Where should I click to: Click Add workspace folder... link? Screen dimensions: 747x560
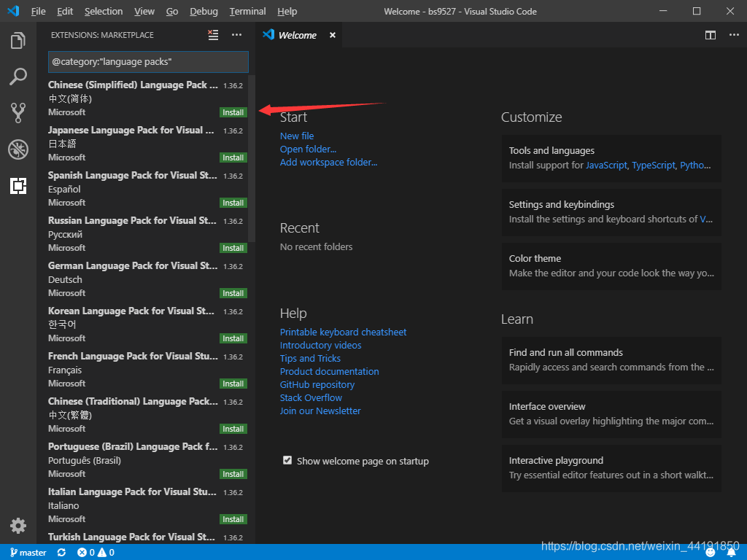[329, 163]
